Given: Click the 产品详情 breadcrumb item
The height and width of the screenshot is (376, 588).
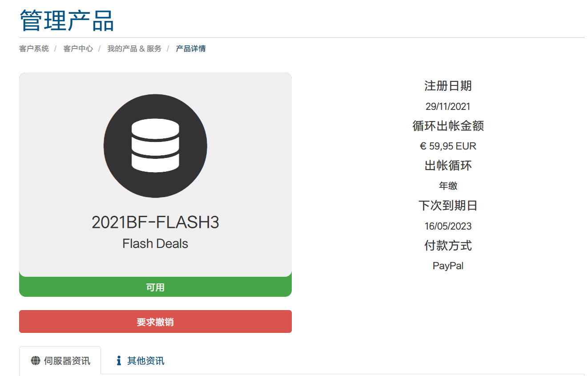Looking at the screenshot, I should 191,49.
